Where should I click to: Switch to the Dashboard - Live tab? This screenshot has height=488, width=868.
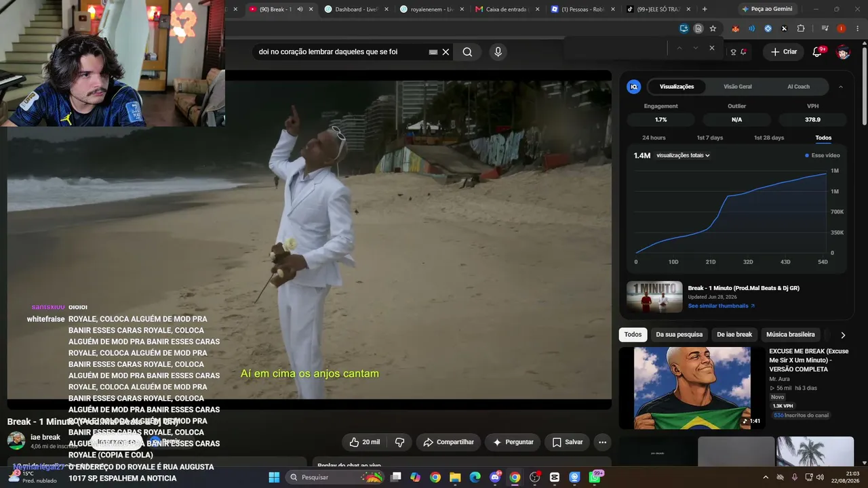(355, 9)
